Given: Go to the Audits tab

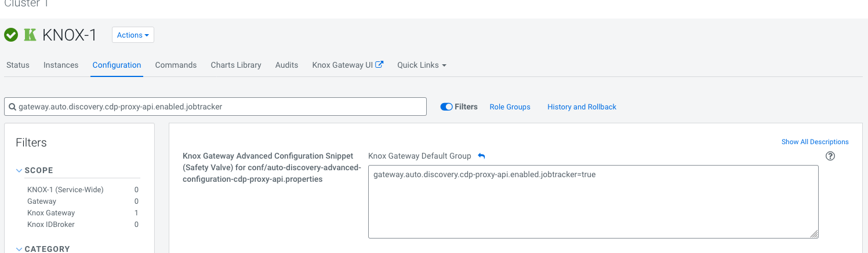Looking at the screenshot, I should pyautogui.click(x=286, y=65).
